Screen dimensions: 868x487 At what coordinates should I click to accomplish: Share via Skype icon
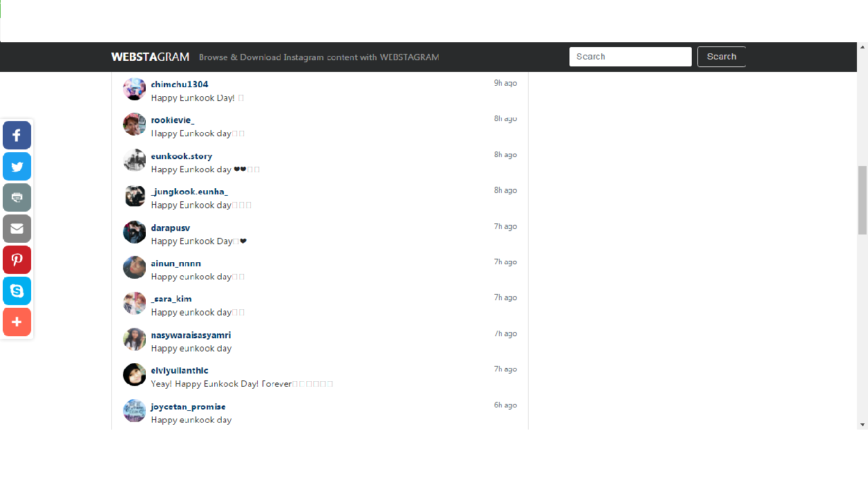17,291
